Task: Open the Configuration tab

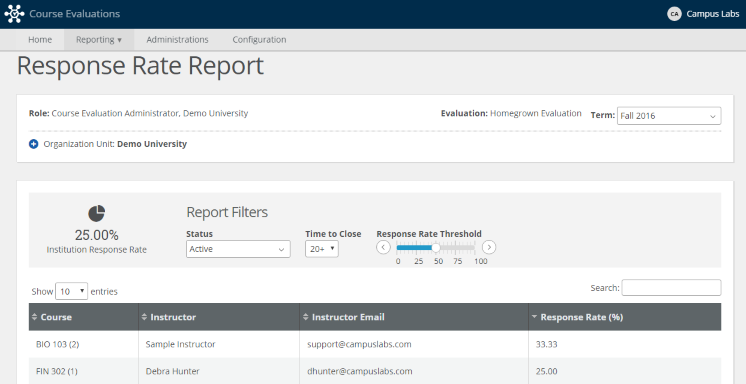Action: 259,40
